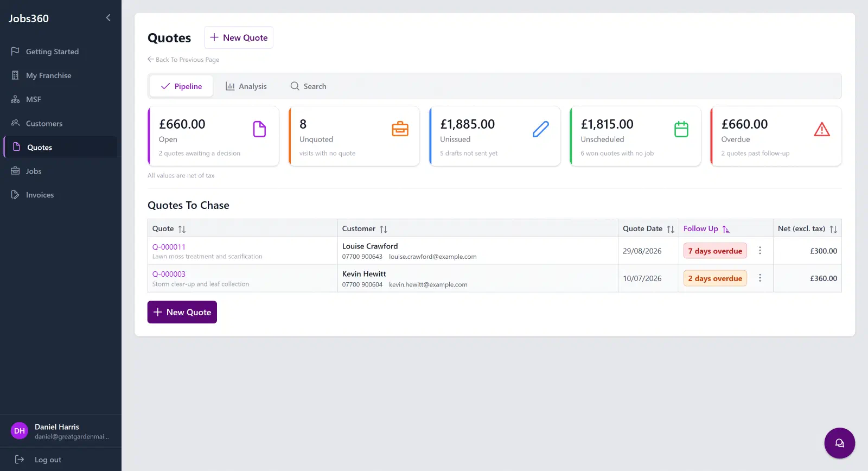Open Invoices from the sidebar
The width and height of the screenshot is (868, 471).
[61, 195]
